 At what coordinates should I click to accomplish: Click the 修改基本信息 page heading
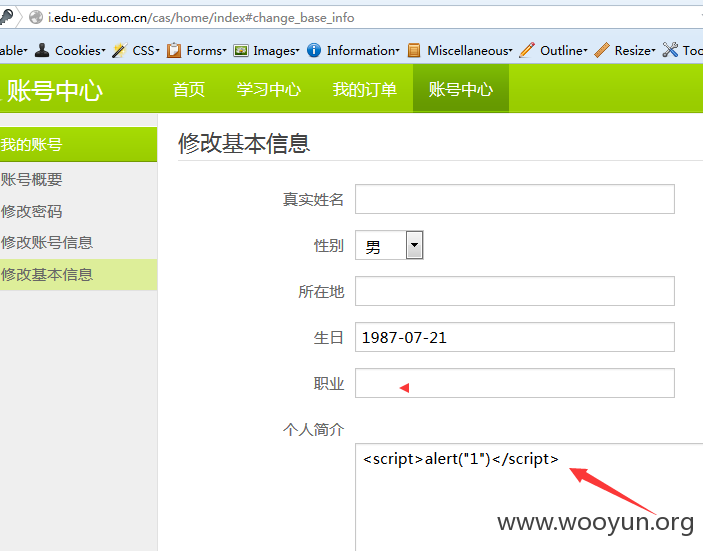point(244,143)
